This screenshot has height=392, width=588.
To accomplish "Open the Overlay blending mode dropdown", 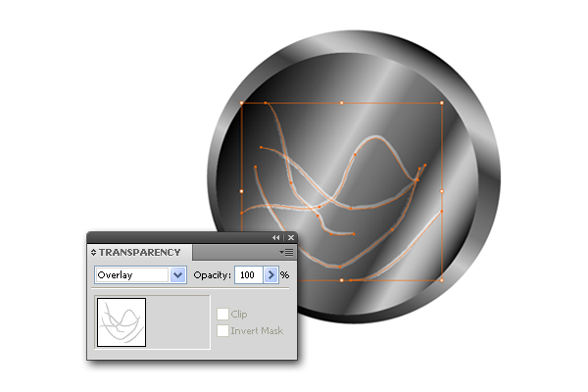I will click(x=178, y=275).
